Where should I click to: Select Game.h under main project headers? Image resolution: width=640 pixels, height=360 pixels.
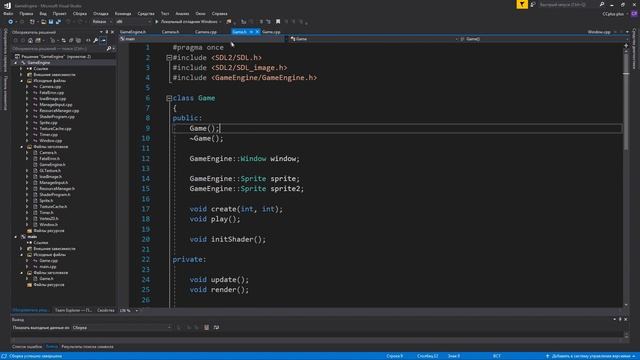pyautogui.click(x=46, y=279)
